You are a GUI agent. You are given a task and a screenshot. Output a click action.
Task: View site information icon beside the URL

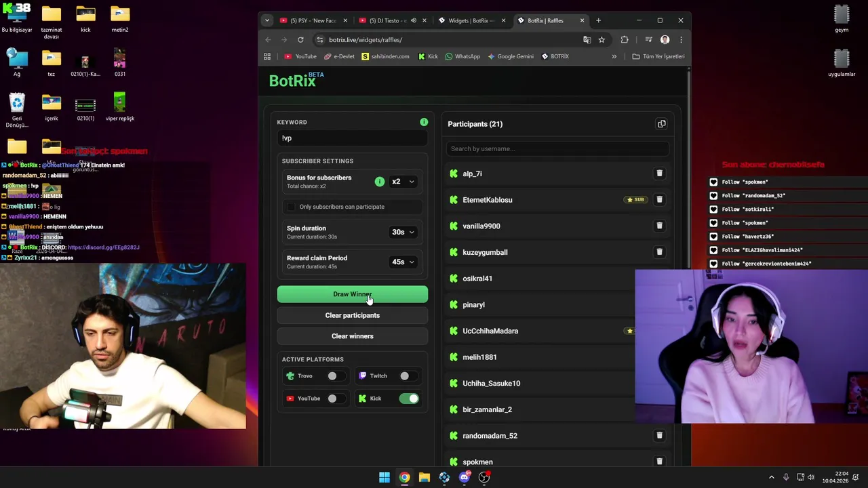click(x=320, y=39)
